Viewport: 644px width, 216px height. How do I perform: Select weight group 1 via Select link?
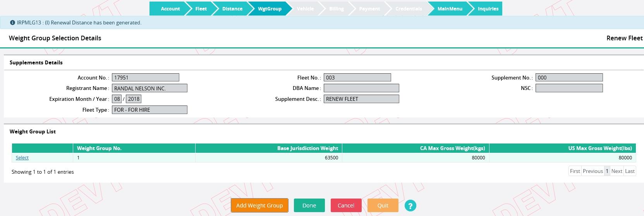pos(22,158)
